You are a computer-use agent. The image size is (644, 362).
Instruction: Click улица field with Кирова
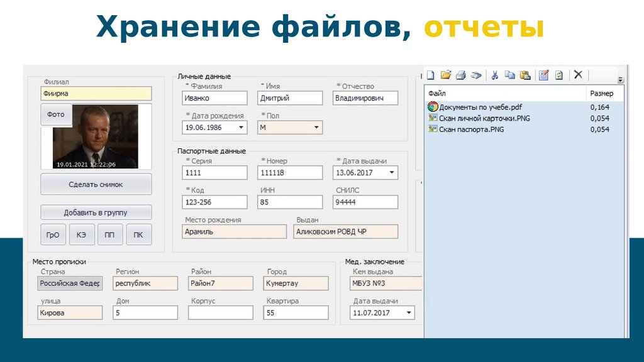click(70, 313)
